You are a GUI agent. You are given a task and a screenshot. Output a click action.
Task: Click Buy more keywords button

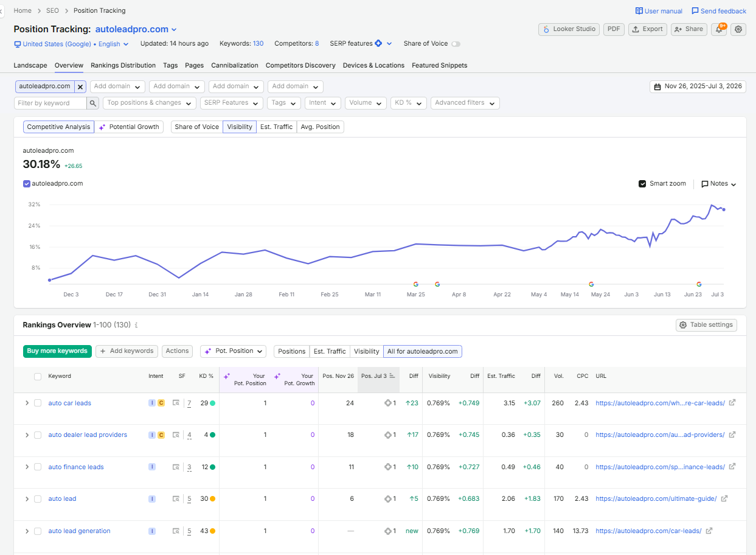tap(58, 351)
